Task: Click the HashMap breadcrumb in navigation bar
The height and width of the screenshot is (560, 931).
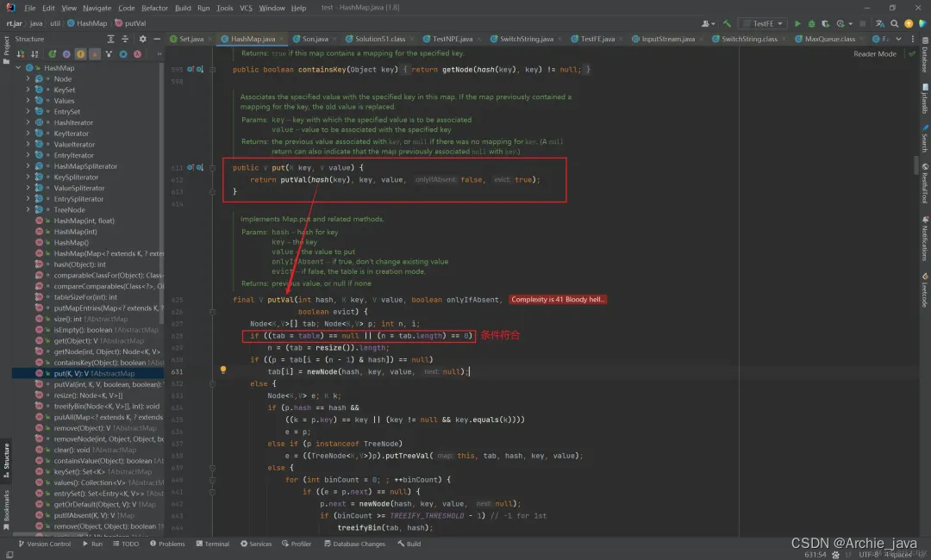Action: pos(87,24)
